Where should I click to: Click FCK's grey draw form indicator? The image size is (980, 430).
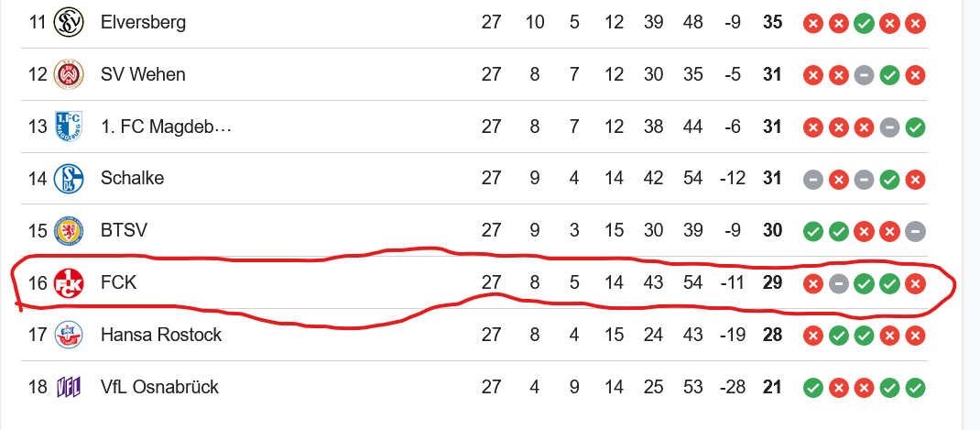click(838, 284)
